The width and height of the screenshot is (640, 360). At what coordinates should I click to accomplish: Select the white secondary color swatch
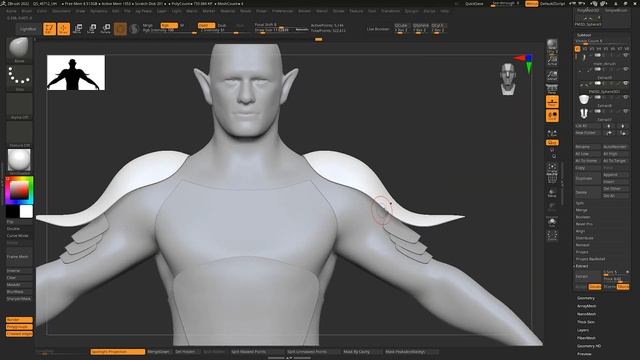point(26,211)
